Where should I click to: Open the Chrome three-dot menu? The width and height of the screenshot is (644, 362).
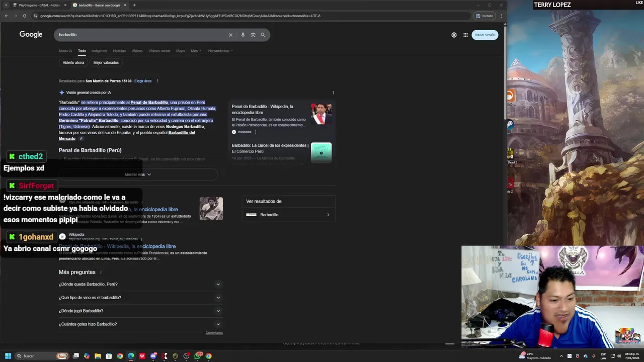(x=501, y=16)
